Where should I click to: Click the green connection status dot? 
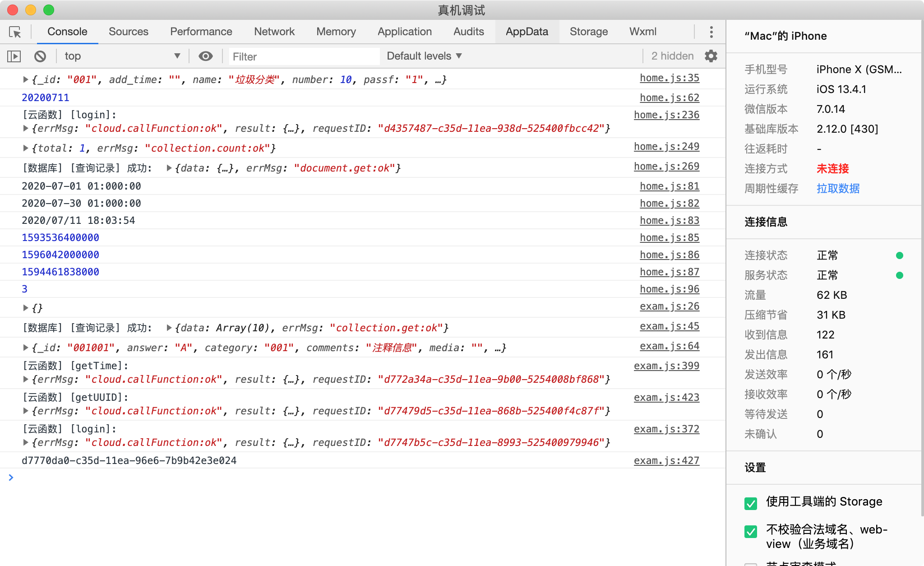tap(899, 255)
